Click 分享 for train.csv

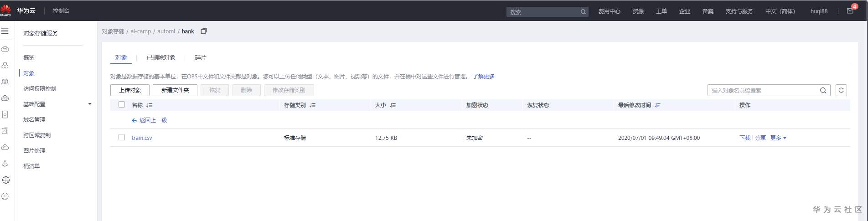[x=760, y=138]
